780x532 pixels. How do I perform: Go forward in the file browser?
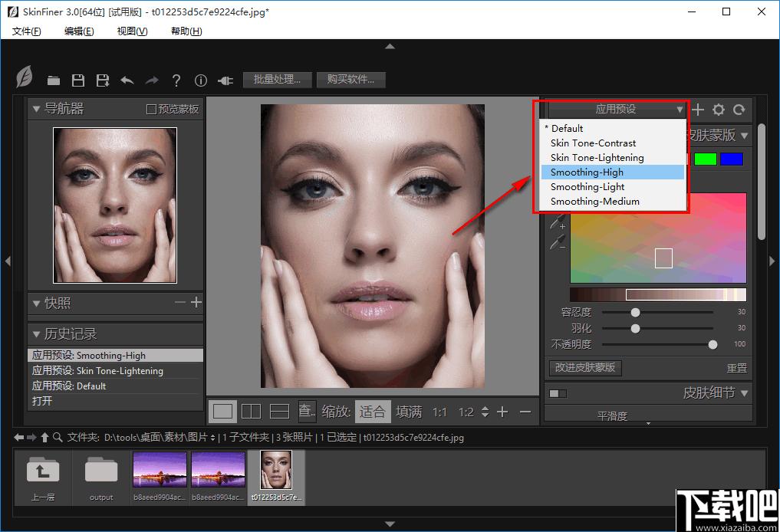31,438
